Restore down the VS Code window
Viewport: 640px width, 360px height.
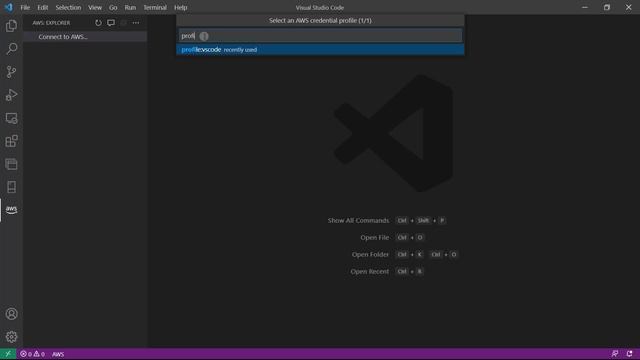coord(607,7)
